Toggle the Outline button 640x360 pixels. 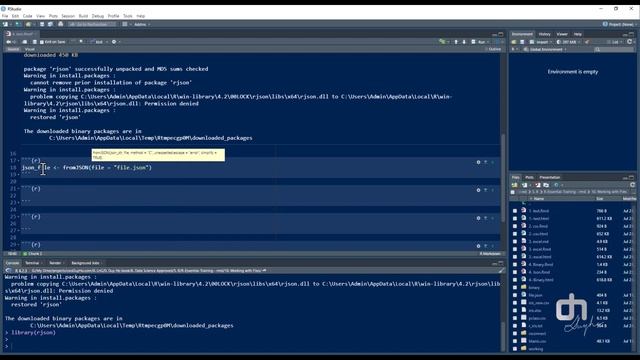click(x=493, y=49)
